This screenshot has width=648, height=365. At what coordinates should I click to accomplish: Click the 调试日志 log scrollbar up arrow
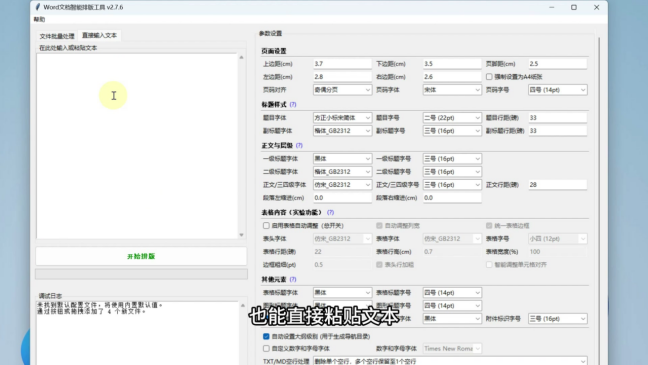tap(243, 305)
